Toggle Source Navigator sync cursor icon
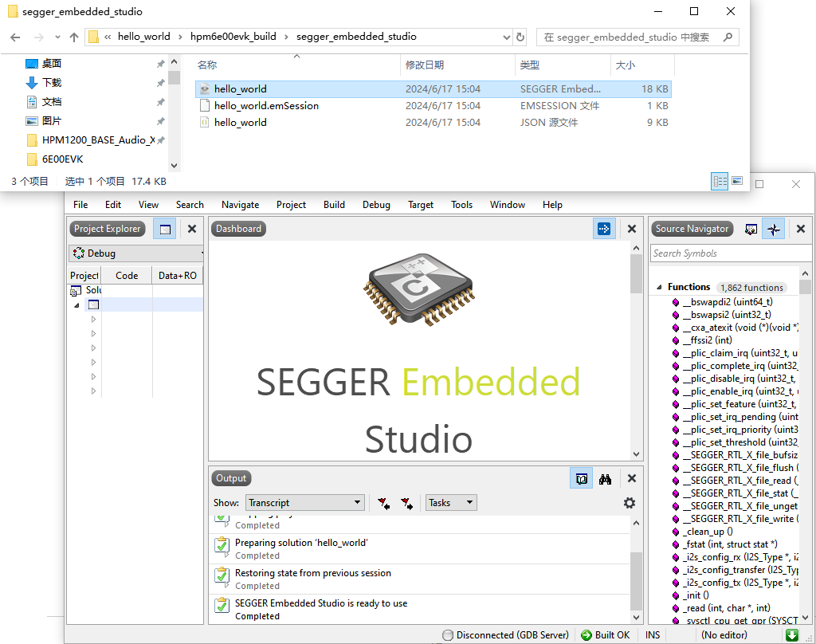 click(774, 229)
